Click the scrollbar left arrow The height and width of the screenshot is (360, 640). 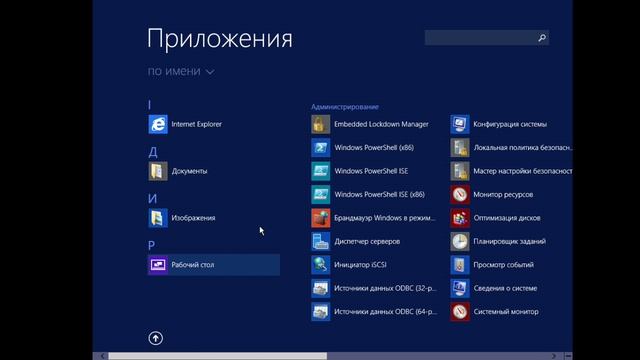click(x=102, y=356)
